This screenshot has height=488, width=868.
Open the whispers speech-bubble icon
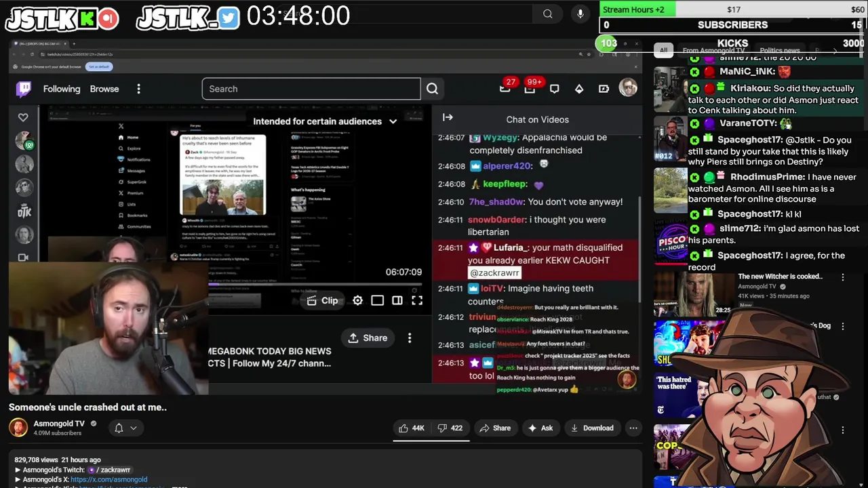[555, 89]
